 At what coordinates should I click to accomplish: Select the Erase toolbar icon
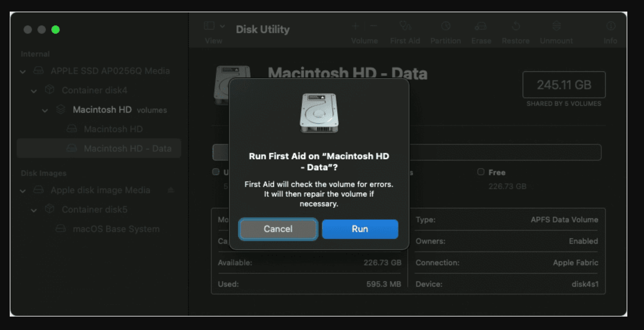[481, 28]
